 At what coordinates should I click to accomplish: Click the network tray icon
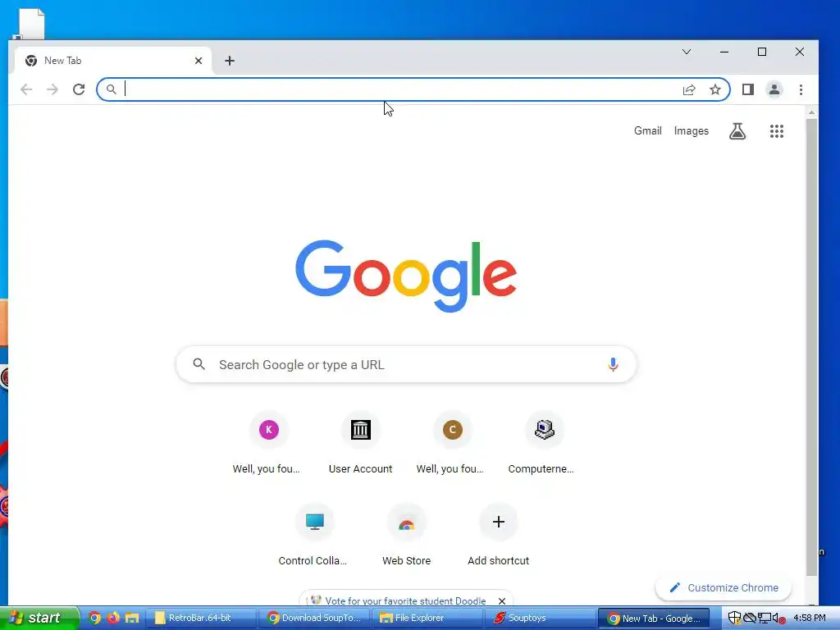tap(765, 619)
